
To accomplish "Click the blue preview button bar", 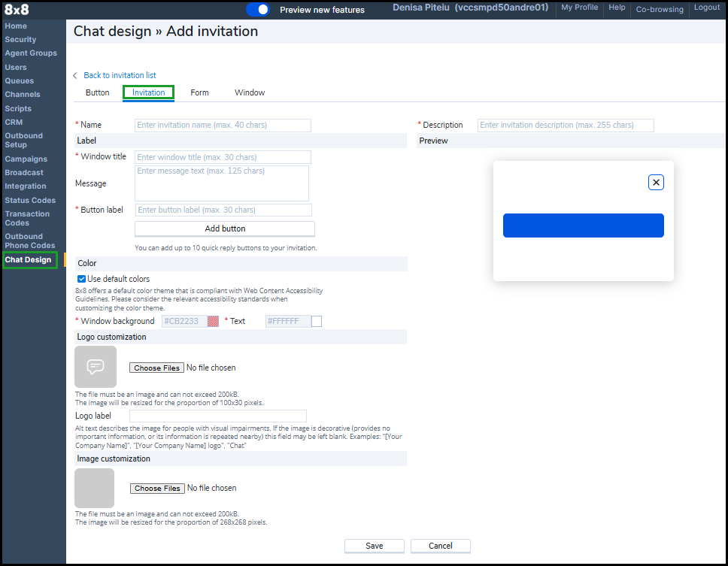I will click(583, 225).
